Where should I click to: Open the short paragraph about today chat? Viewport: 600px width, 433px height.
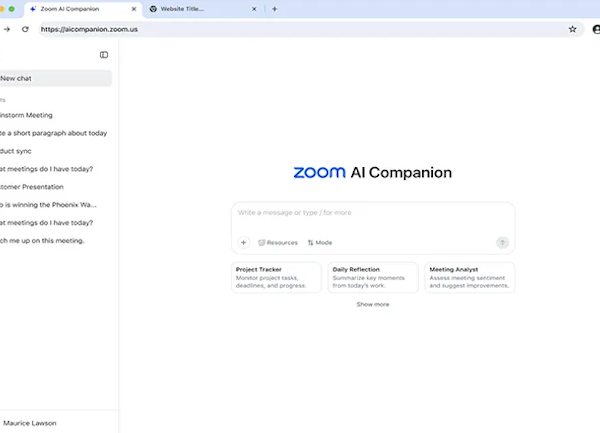(53, 133)
